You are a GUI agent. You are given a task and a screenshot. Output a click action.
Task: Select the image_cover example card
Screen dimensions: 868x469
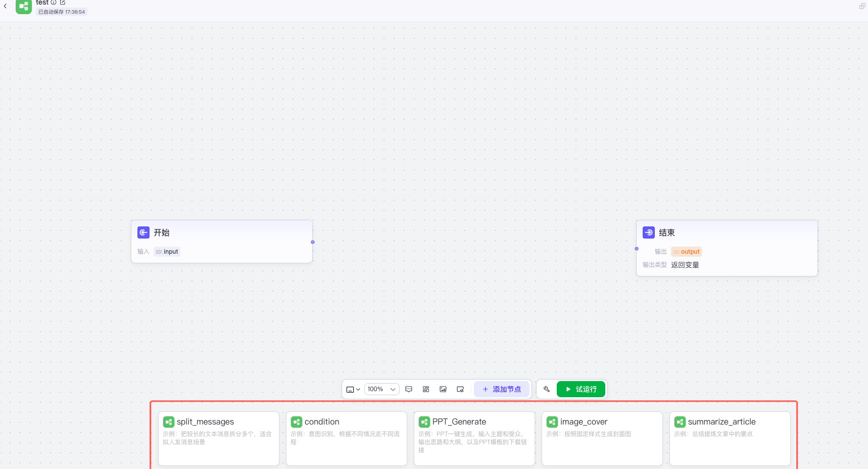[x=602, y=438]
